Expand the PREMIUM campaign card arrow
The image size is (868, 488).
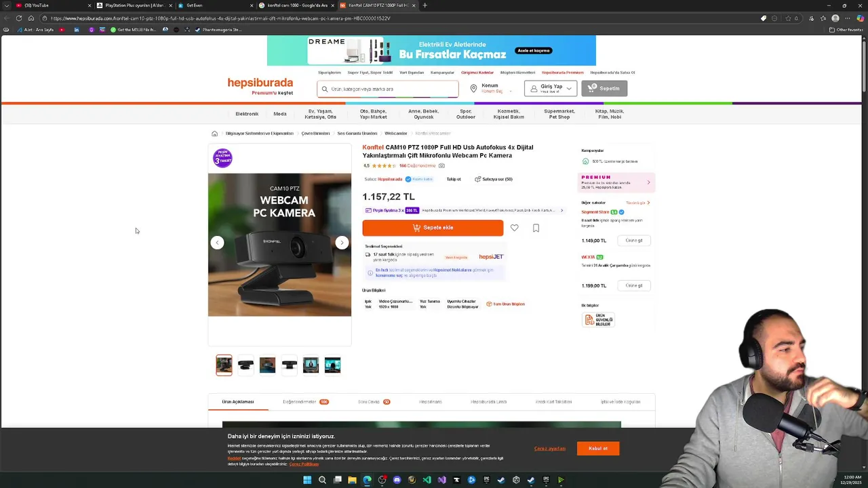(648, 182)
